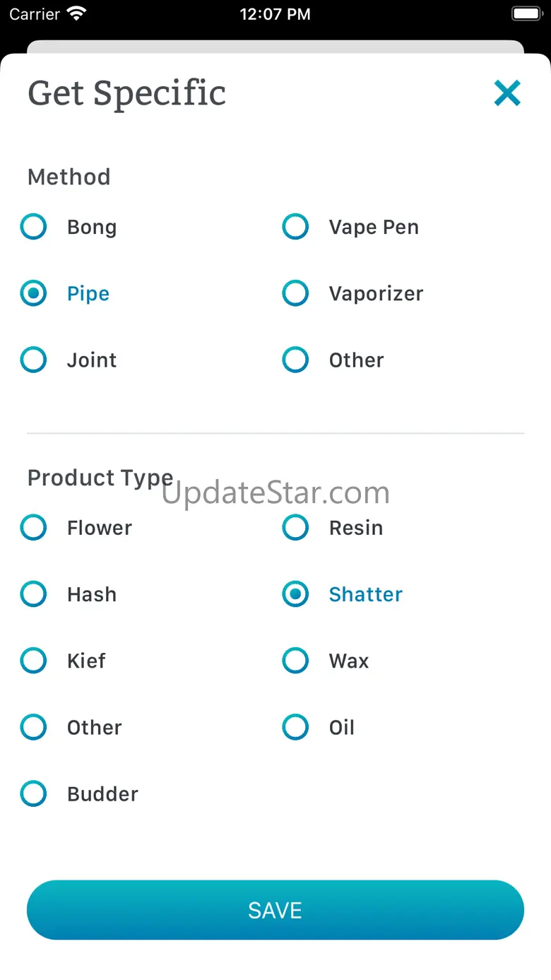551x980 pixels.
Task: Choose Other under Product Type
Action: pos(33,727)
